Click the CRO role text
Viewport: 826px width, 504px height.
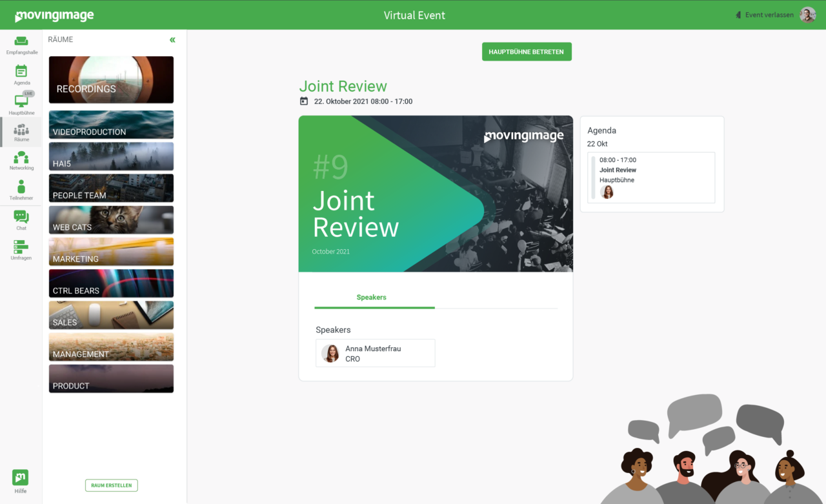(x=352, y=359)
